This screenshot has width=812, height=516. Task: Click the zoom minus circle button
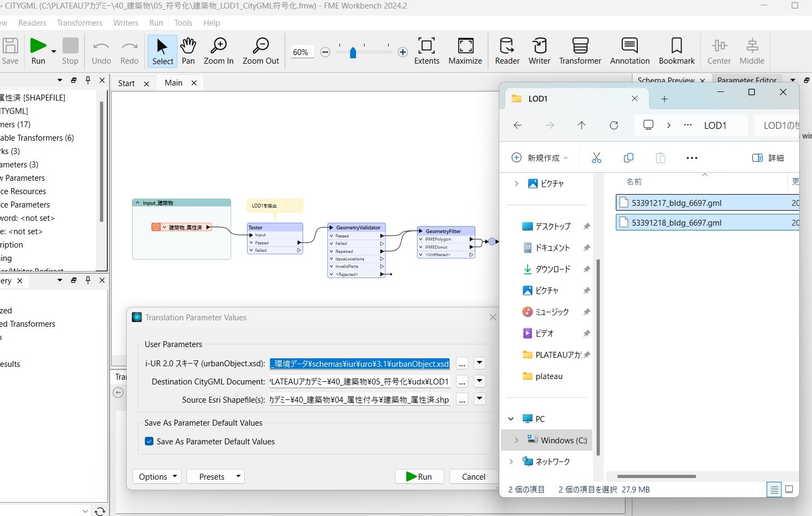click(325, 52)
